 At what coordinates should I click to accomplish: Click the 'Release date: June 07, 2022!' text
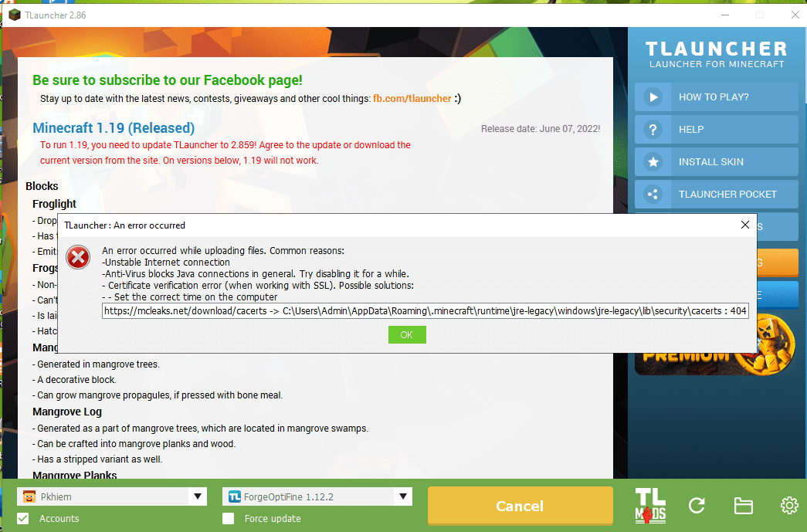pos(541,129)
